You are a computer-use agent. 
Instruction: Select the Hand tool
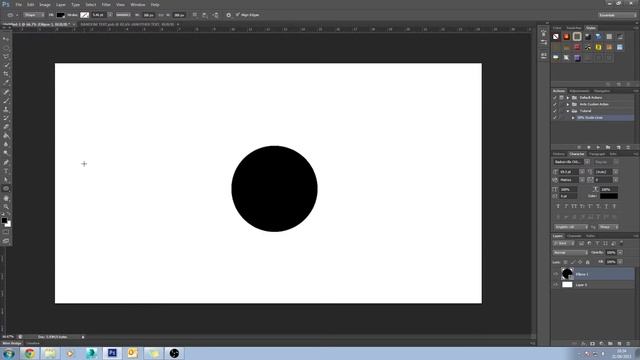(6, 198)
